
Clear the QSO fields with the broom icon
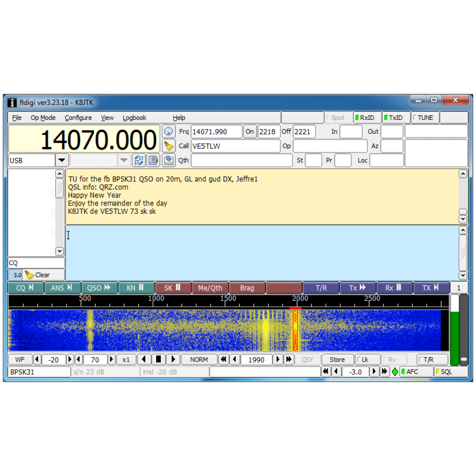pos(168,145)
